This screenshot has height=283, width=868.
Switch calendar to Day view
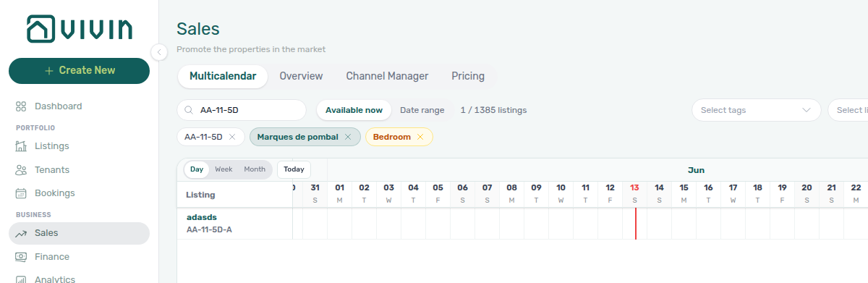click(x=197, y=169)
